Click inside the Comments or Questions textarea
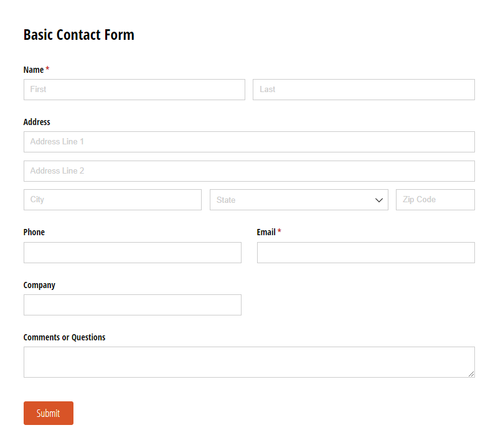498x448 pixels. (x=249, y=362)
